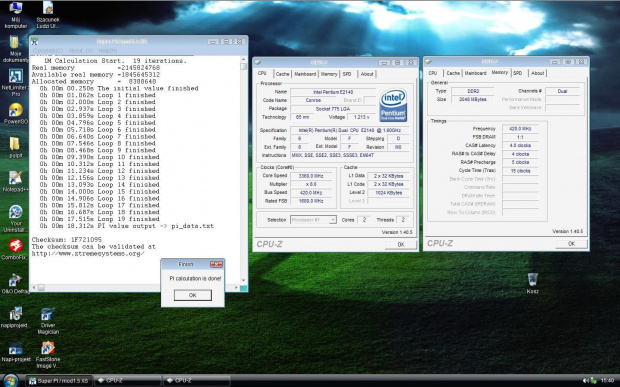
Task: Click the memory Size field 2048 MBytes
Action: click(473, 100)
